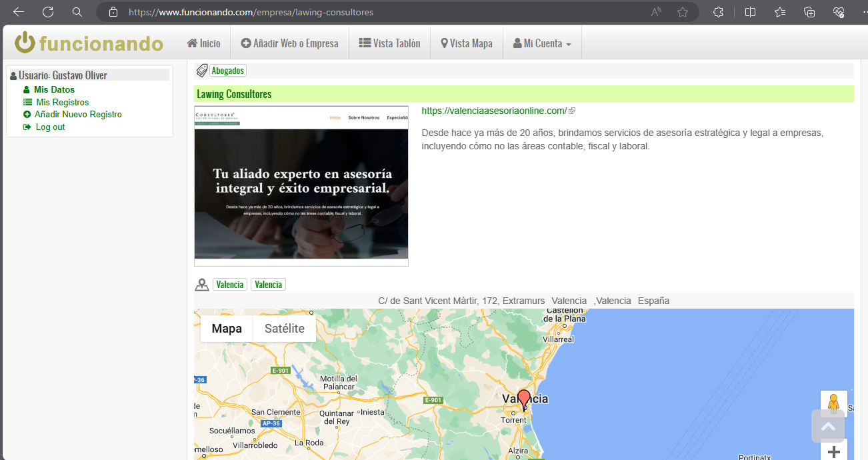Click the second Valencia location tag
Screen dimensions: 868x460
point(268,285)
